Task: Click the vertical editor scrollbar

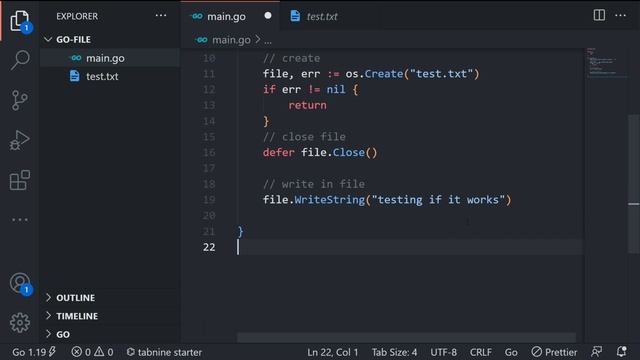Action: (633, 184)
